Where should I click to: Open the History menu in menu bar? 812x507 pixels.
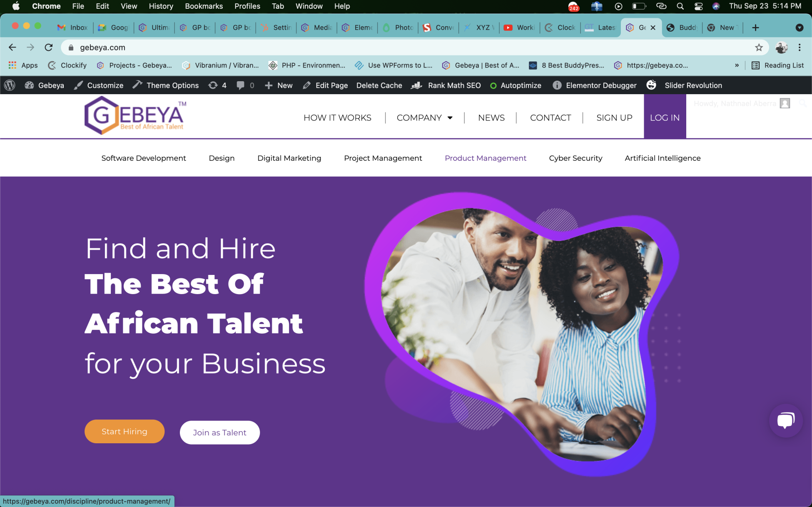[x=161, y=6]
